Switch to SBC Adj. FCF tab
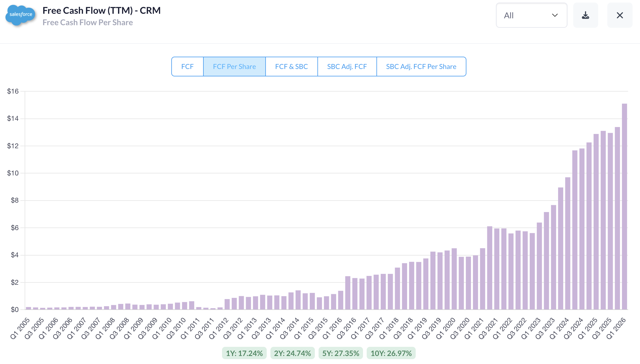Viewport: 640px width, 364px height. [x=347, y=67]
